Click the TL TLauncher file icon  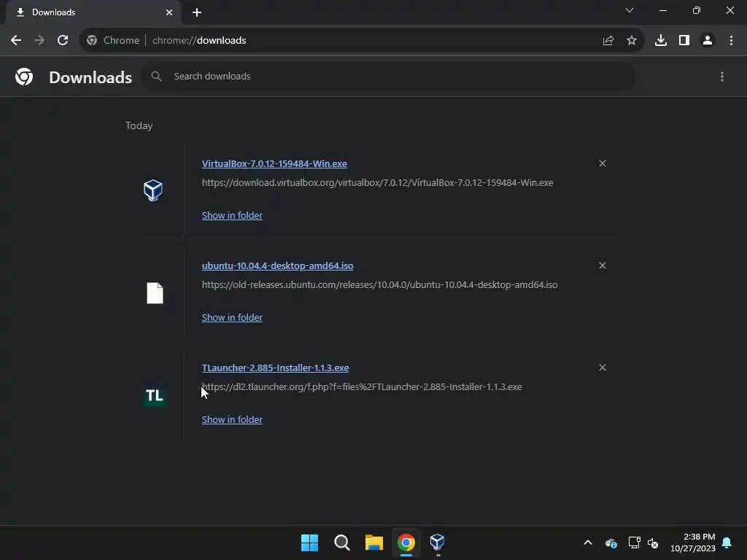[x=155, y=396]
